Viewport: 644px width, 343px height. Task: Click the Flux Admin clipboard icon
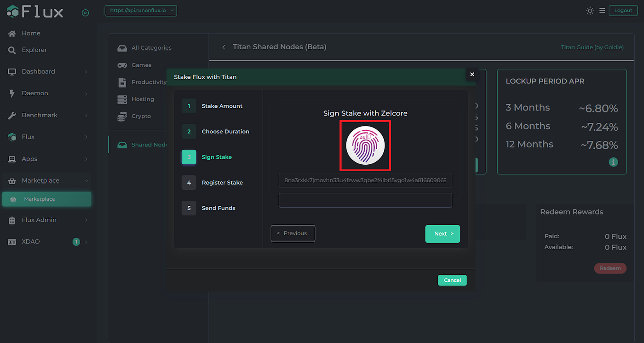pos(12,220)
